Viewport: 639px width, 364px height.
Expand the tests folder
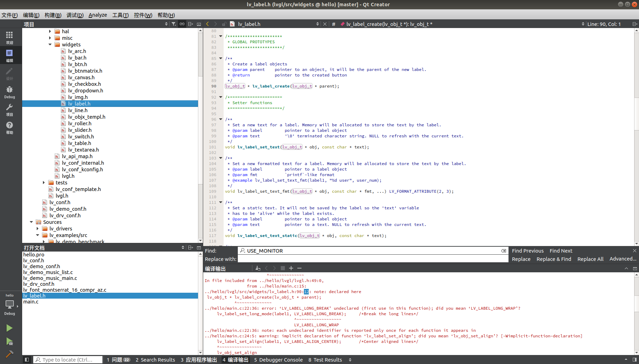[x=43, y=182]
